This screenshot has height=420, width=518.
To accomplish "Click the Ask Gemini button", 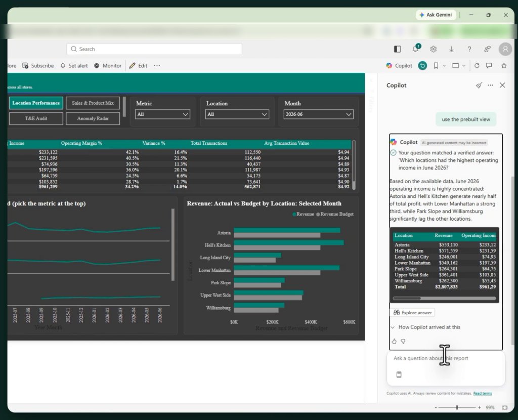I will (436, 15).
